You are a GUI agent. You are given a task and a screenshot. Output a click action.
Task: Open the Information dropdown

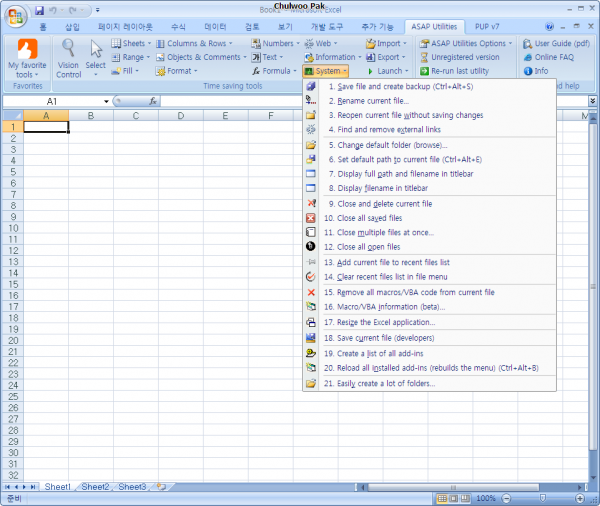tap(333, 57)
